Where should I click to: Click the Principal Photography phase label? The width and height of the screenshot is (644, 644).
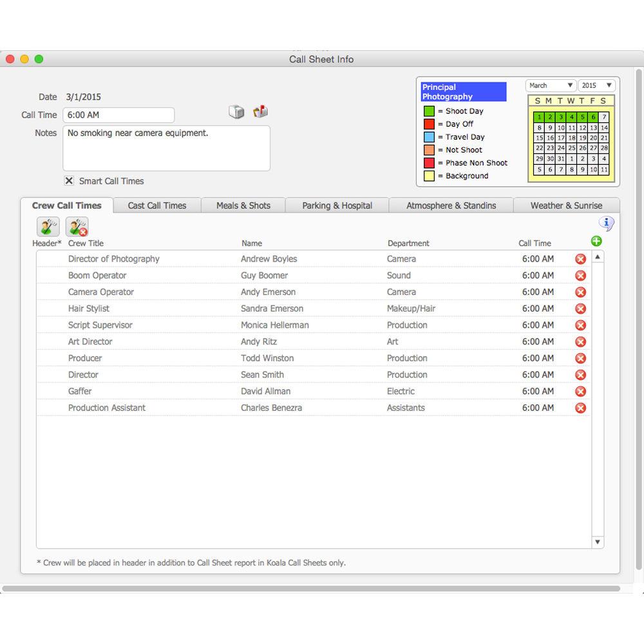click(x=463, y=92)
